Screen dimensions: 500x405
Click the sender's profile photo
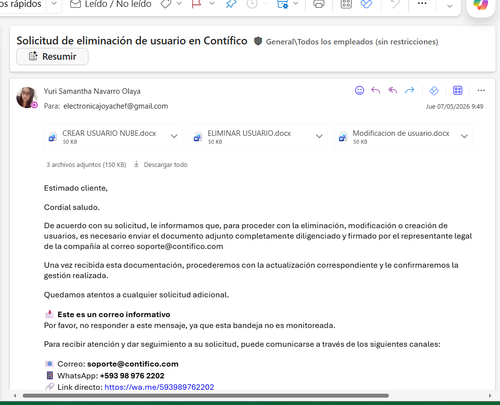click(27, 97)
